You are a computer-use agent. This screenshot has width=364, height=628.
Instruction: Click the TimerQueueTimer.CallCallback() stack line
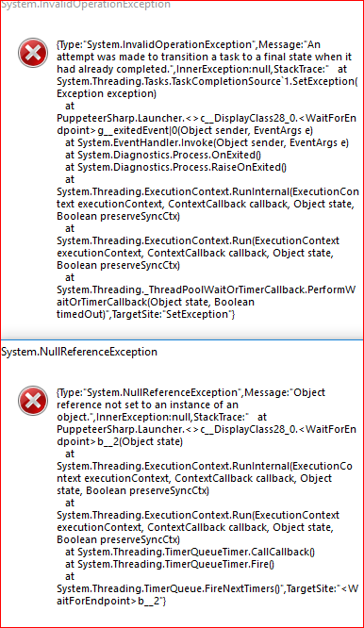pyautogui.click(x=190, y=552)
